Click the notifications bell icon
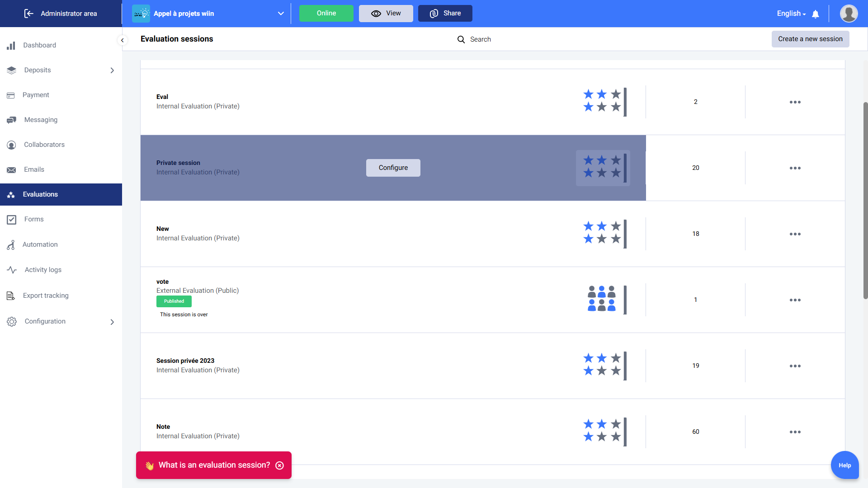Screen dimensions: 868x488 (x=816, y=14)
